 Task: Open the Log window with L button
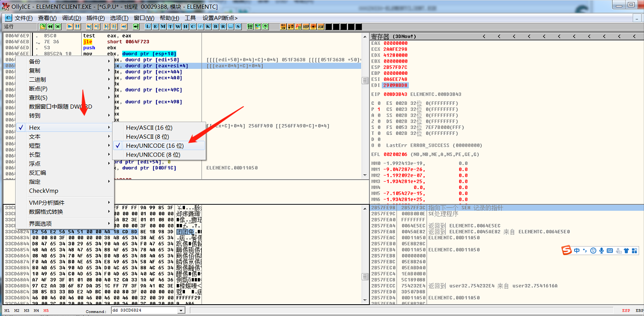tap(148, 26)
